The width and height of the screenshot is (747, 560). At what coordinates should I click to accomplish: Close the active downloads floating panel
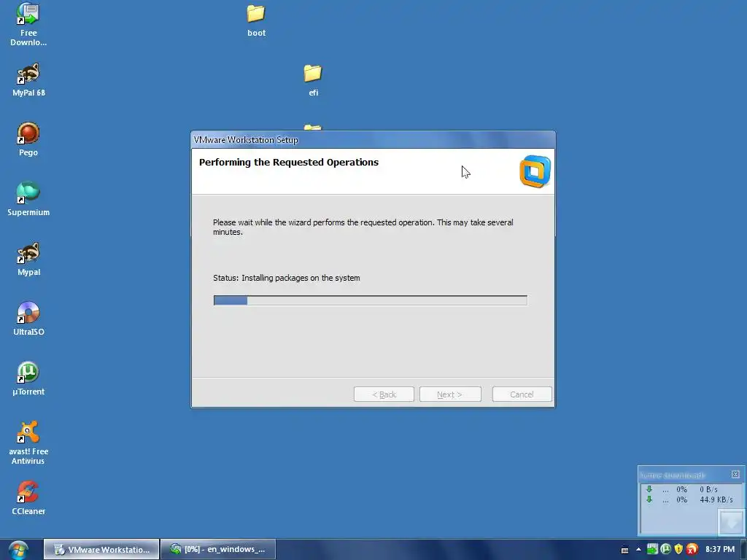pyautogui.click(x=735, y=474)
